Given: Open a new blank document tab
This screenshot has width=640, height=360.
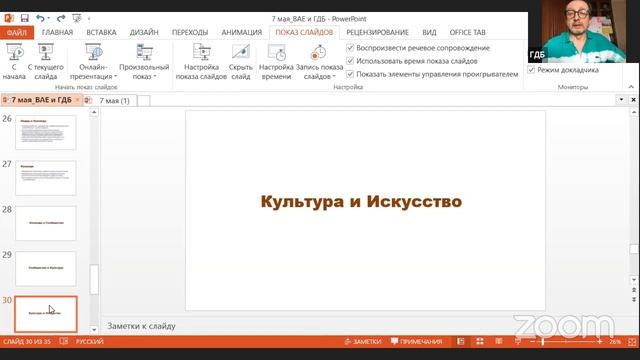Looking at the screenshot, I should tap(144, 100).
